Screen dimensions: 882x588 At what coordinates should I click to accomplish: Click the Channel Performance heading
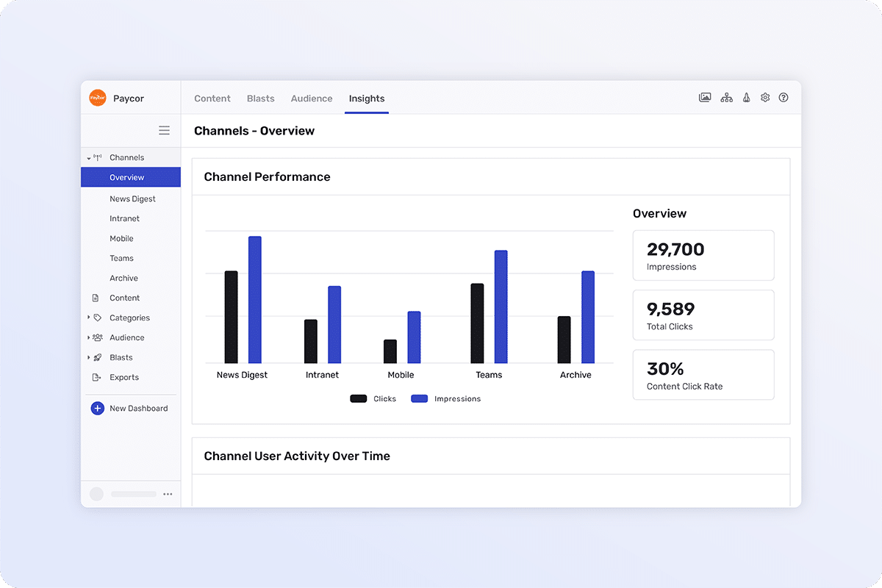click(267, 176)
